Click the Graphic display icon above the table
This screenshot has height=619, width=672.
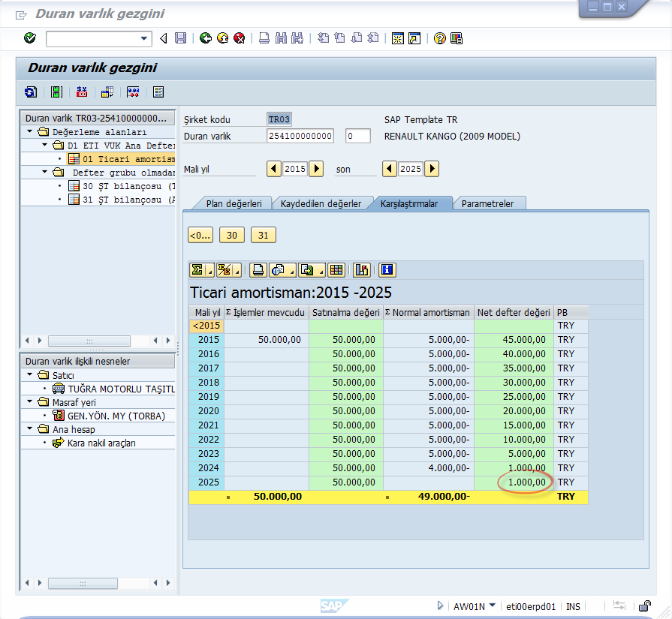(x=362, y=269)
